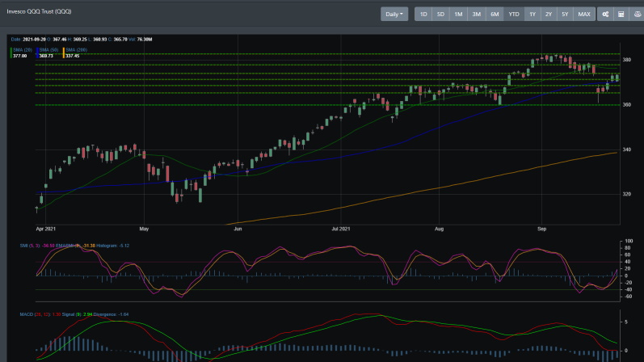Image resolution: width=644 pixels, height=362 pixels.
Task: Open the Daily interval dropdown
Action: [x=395, y=14]
